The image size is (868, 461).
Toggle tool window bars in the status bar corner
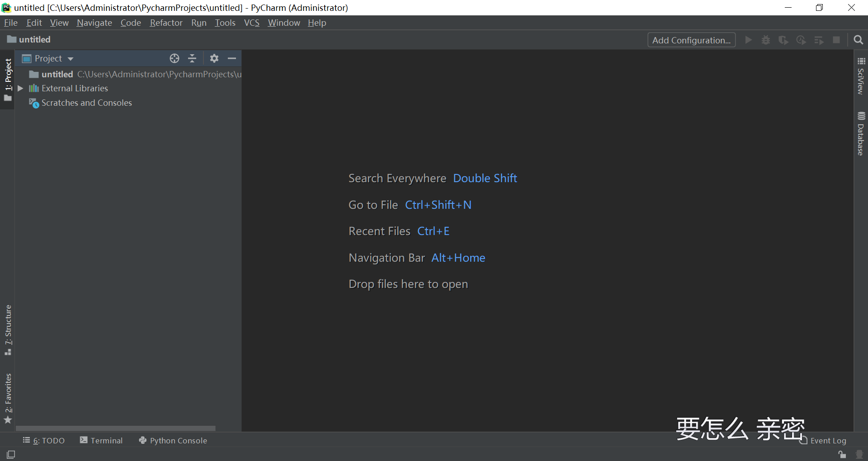[11, 454]
